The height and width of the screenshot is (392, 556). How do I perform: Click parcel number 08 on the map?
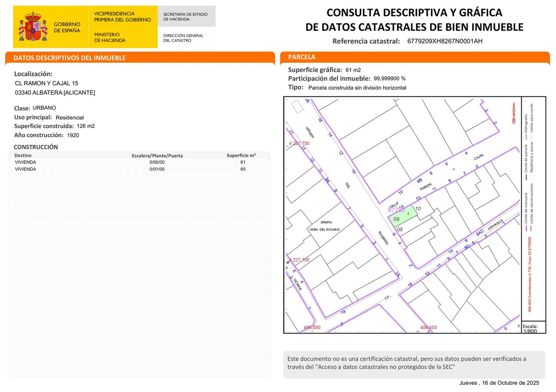point(400,229)
